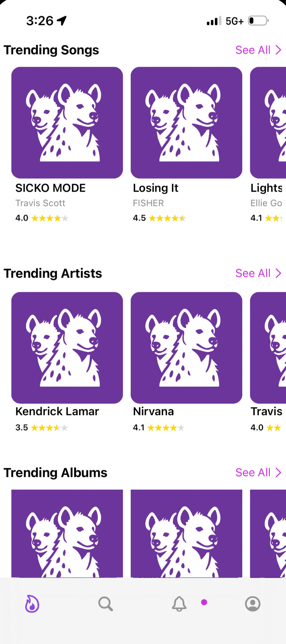This screenshot has height=644, width=286.
Task: Open the search magnifier tab
Action: click(105, 604)
